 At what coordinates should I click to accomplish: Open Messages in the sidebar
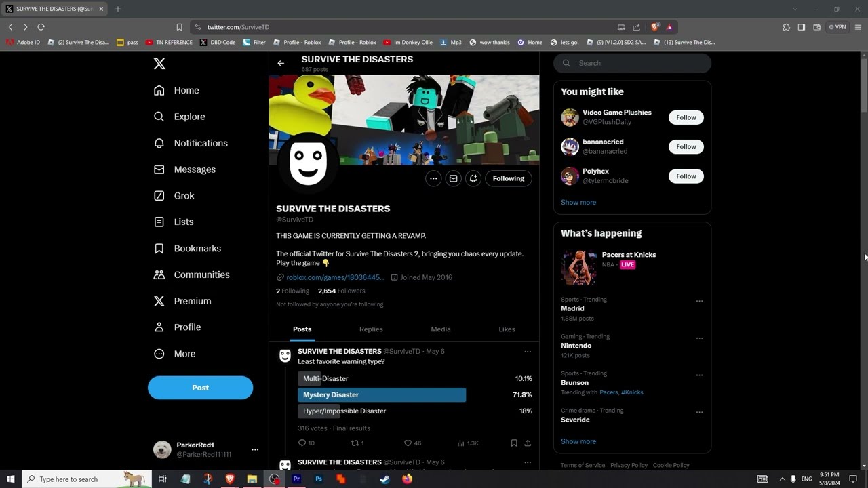click(x=184, y=169)
